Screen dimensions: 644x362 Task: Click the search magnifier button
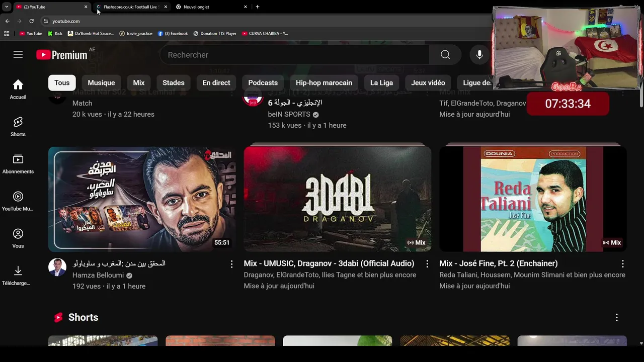(445, 55)
